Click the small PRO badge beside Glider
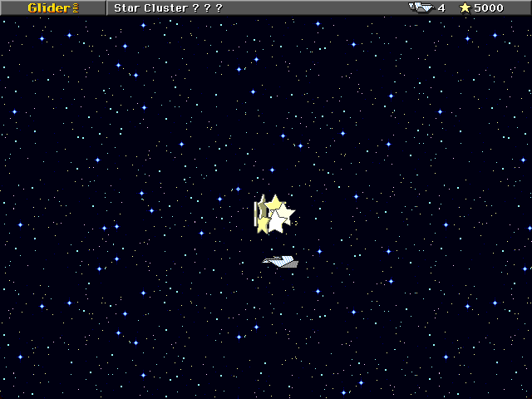This screenshot has width=532, height=399. [x=76, y=7]
